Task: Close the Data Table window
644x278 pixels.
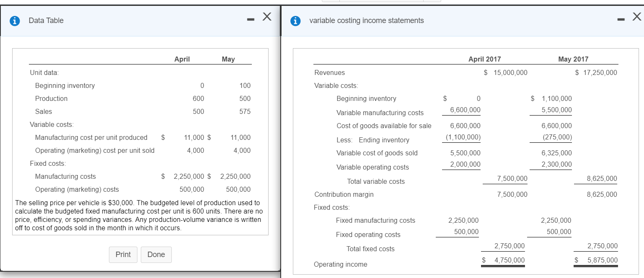Action: coord(267,16)
